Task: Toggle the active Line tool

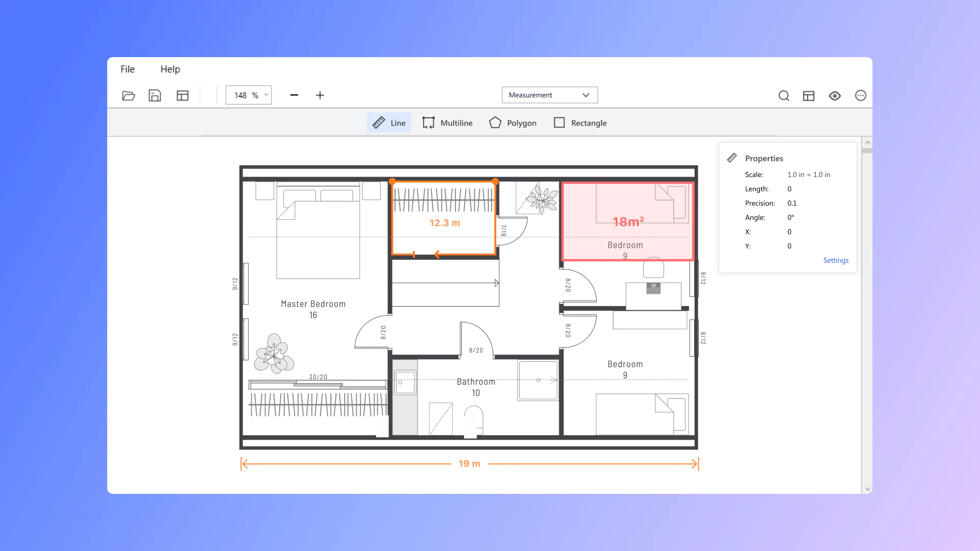Action: click(389, 122)
